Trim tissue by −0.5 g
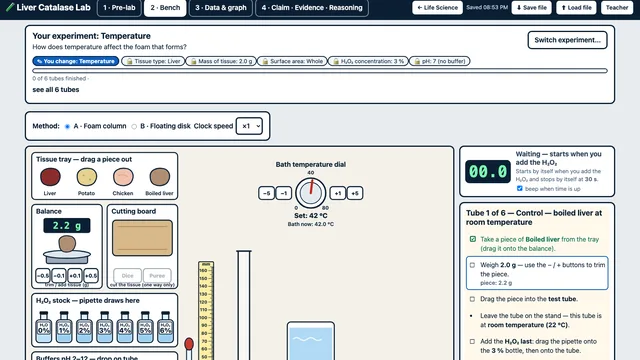Screen dimensions: 640x360 [43, 276]
